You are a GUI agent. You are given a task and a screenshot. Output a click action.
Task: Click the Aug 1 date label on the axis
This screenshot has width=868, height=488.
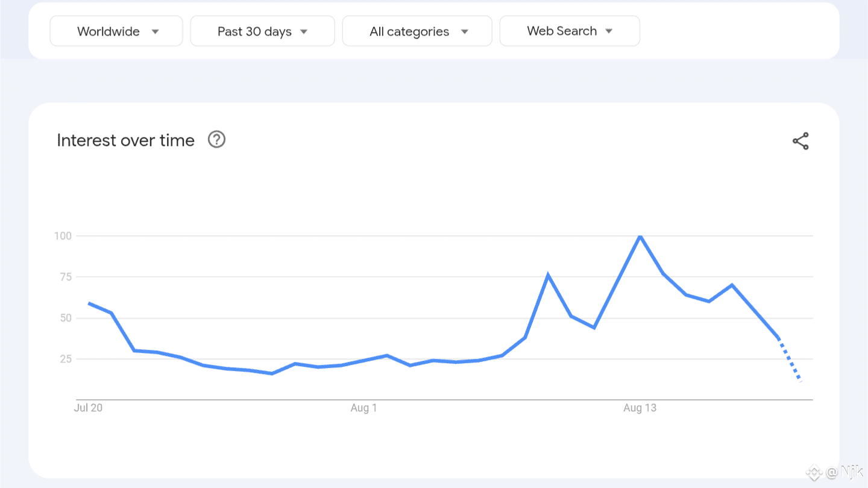[x=363, y=408]
